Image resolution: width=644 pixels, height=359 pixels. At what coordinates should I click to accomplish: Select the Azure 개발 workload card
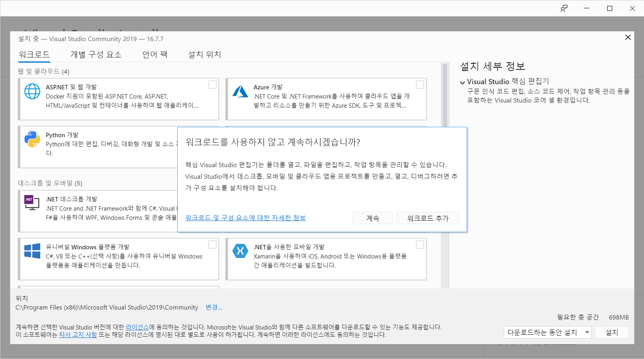tap(326, 99)
